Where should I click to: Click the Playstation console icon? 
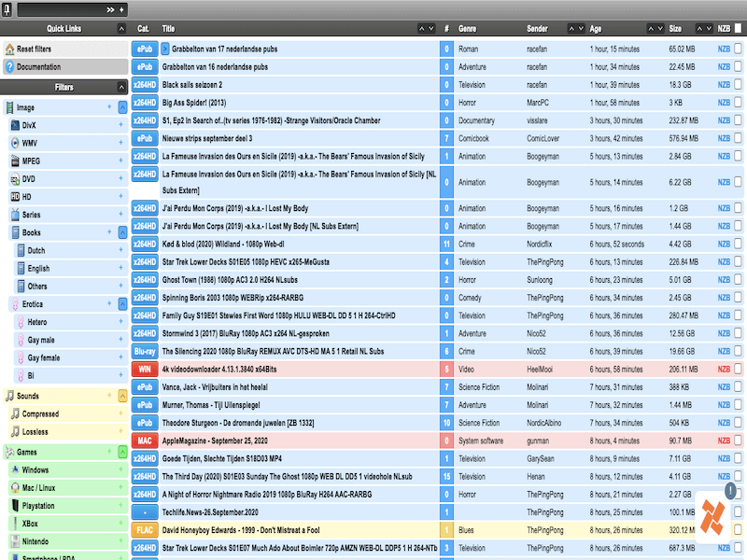click(15, 506)
